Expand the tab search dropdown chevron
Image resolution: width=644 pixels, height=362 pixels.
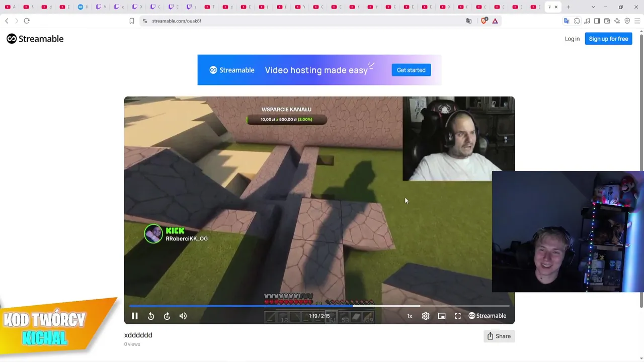coord(593,7)
